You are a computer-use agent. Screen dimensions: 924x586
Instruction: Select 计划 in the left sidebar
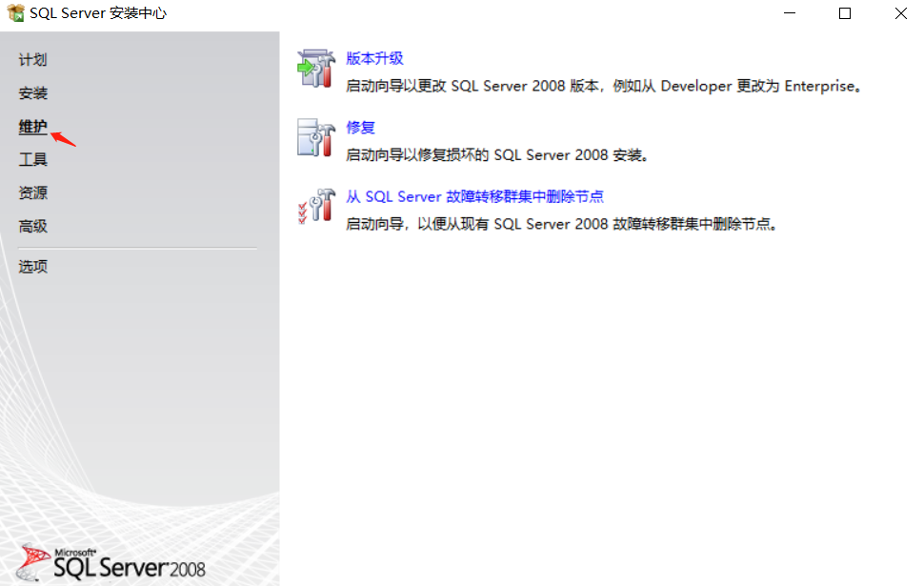tap(32, 59)
